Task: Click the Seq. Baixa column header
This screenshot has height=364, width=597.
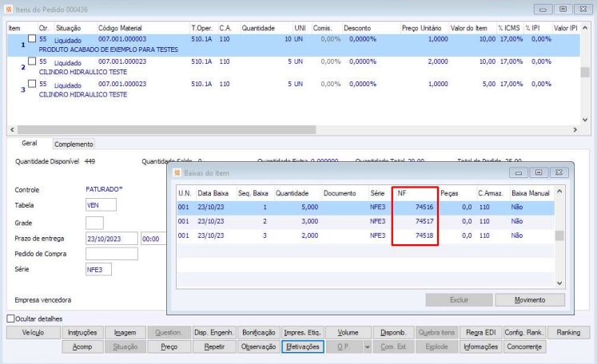Action: click(x=255, y=193)
